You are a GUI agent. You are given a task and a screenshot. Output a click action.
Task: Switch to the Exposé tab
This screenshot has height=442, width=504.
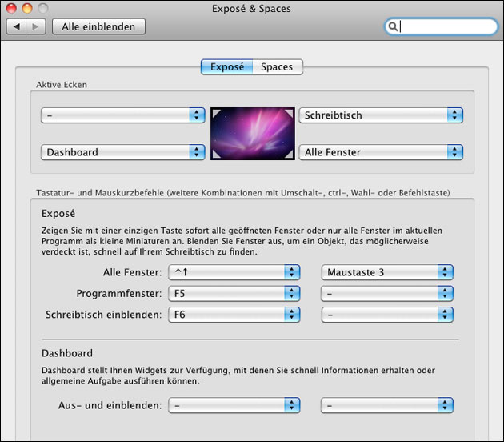pos(227,67)
